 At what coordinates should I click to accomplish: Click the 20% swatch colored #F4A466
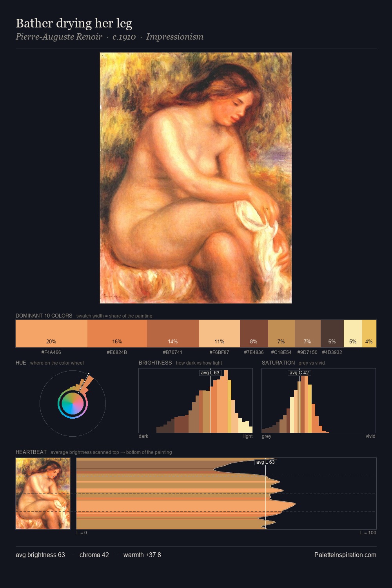[51, 334]
